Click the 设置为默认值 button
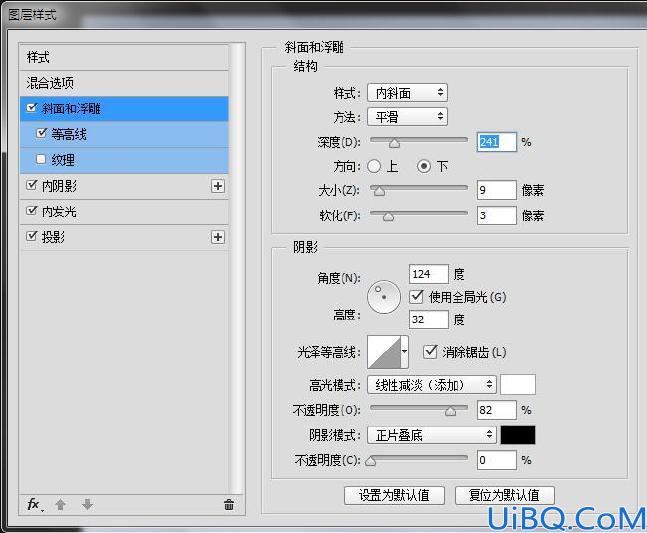This screenshot has height=533, width=647. pyautogui.click(x=394, y=495)
